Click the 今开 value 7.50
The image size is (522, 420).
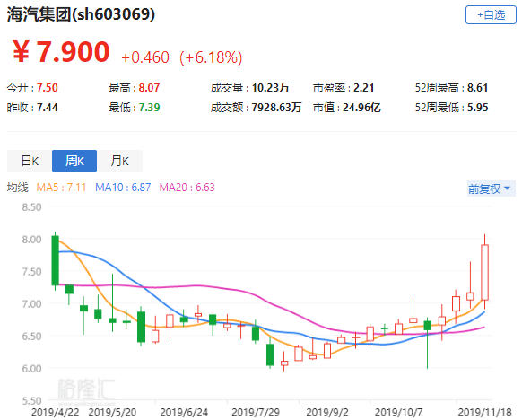coord(48,88)
